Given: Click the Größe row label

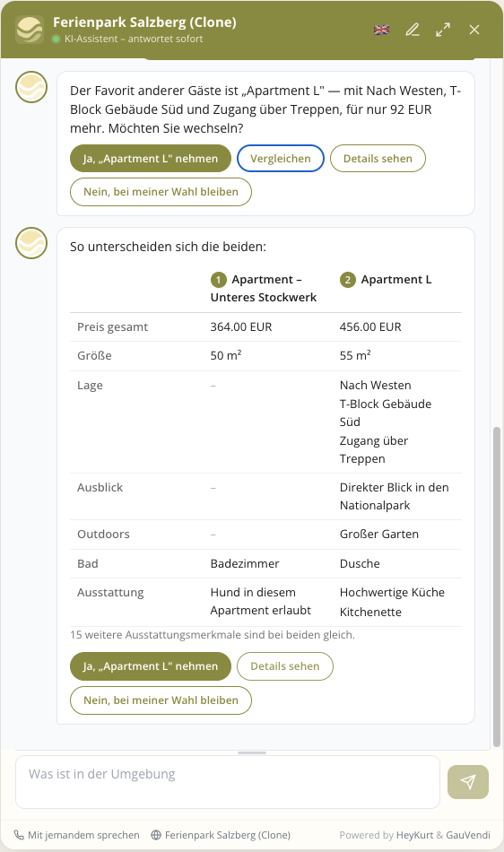Looking at the screenshot, I should (x=94, y=356).
